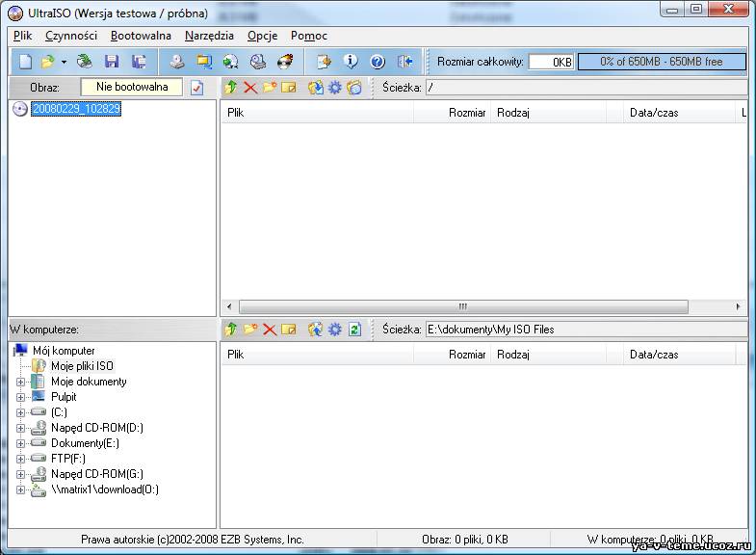Click the Make CD/DVD image drive icon
756x555 pixels.
(x=177, y=62)
